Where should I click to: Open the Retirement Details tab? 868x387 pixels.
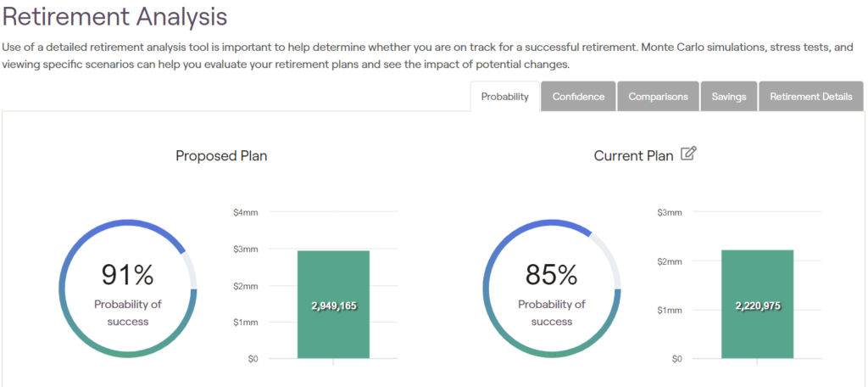tap(810, 97)
